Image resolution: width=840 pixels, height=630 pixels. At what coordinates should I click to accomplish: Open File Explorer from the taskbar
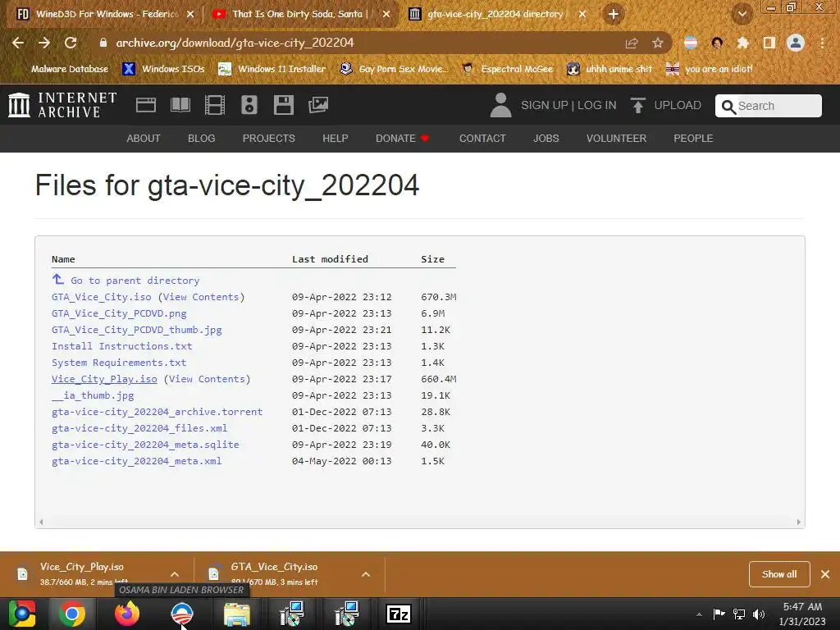(x=236, y=614)
